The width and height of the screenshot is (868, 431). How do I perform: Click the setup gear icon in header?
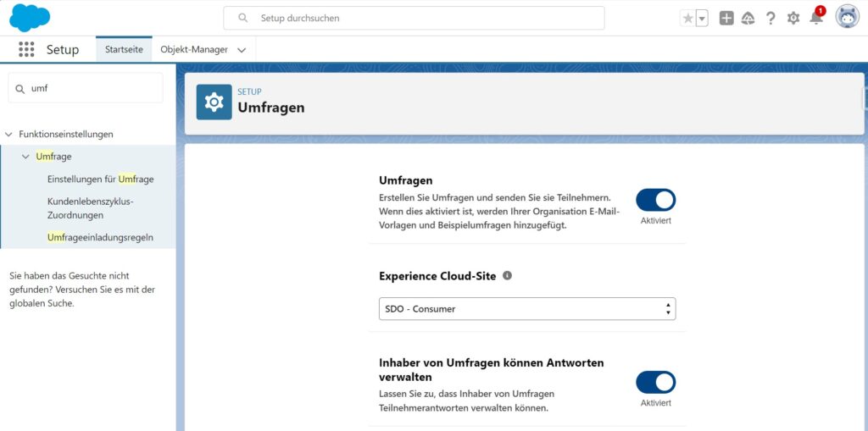tap(793, 19)
